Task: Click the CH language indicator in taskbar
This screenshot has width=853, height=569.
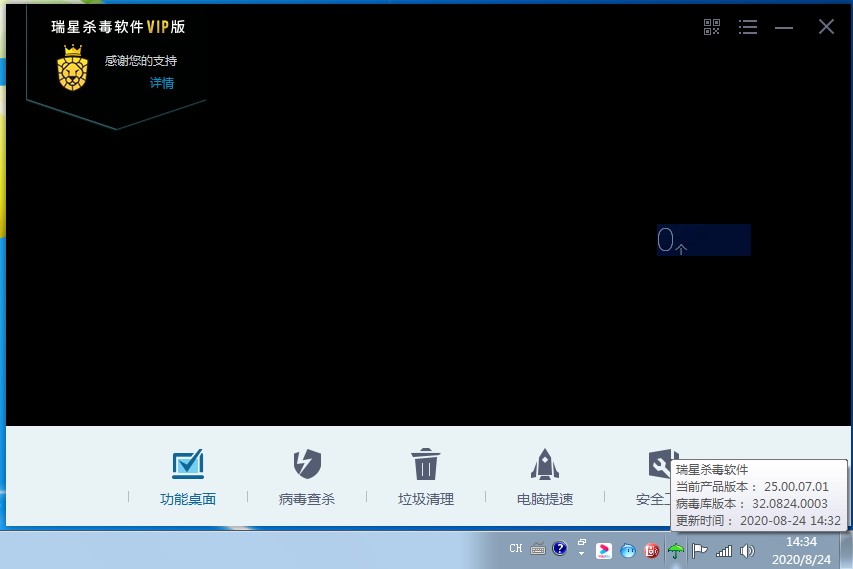Action: point(516,548)
